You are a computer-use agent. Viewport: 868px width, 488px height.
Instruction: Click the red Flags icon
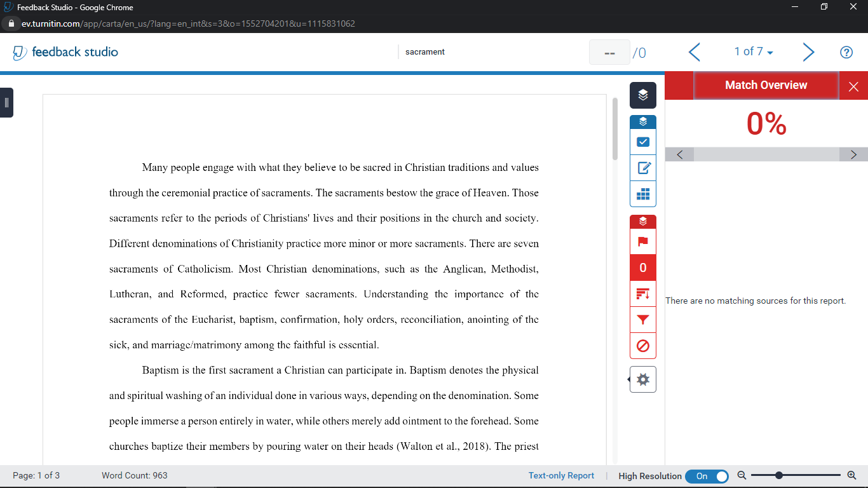[x=642, y=241]
